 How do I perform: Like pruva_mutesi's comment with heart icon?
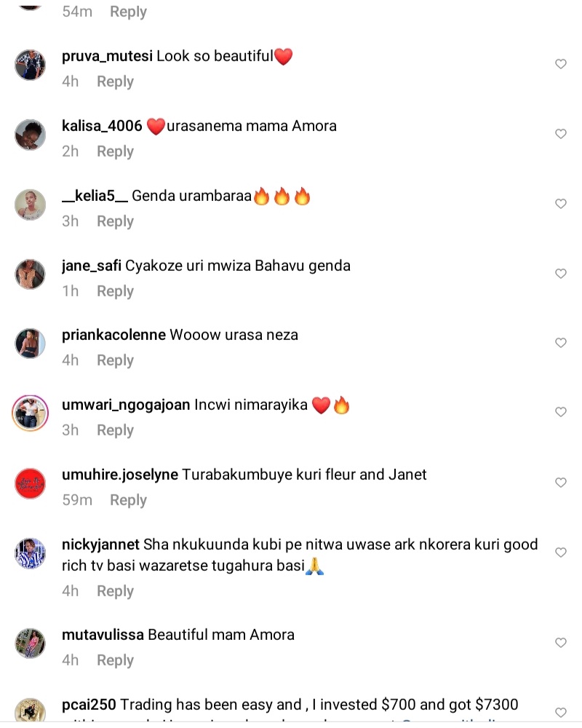[x=561, y=64]
